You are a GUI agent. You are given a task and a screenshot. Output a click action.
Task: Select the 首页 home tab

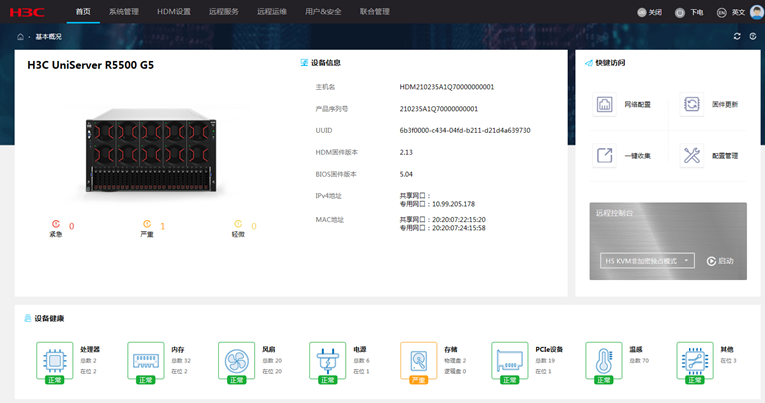click(x=83, y=12)
